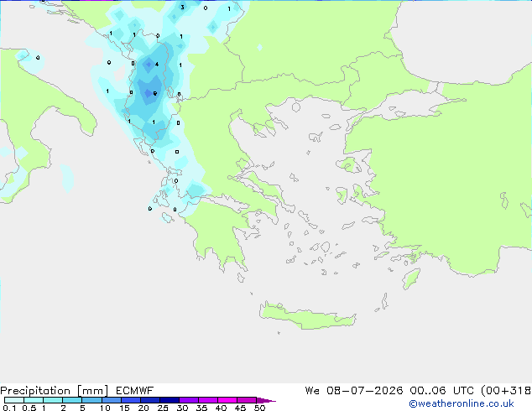
Task: Click the '50' legend value label
Action: point(260,408)
